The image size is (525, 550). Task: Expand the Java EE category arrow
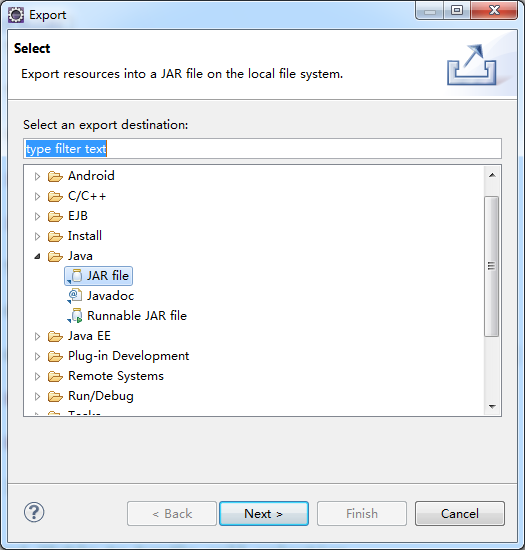(x=37, y=336)
